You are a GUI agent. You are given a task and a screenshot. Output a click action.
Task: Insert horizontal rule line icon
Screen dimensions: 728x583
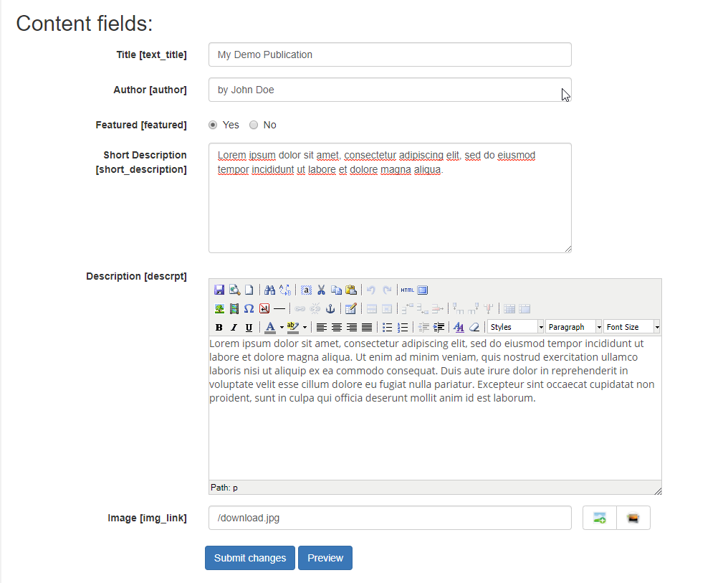click(279, 308)
